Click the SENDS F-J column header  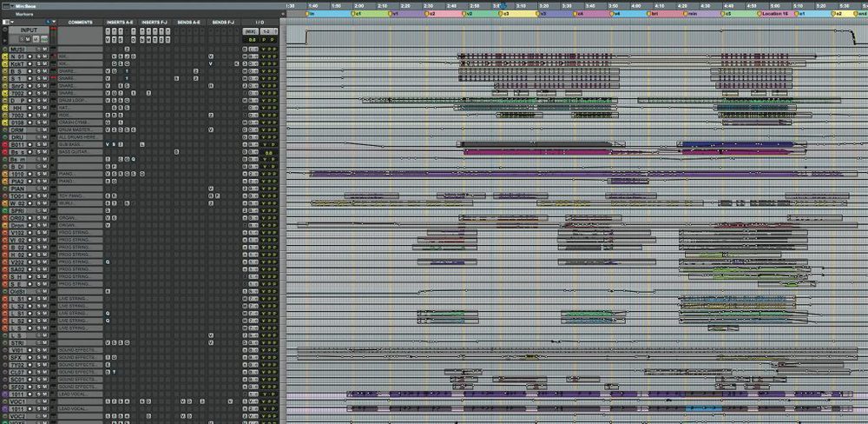pyautogui.click(x=223, y=23)
